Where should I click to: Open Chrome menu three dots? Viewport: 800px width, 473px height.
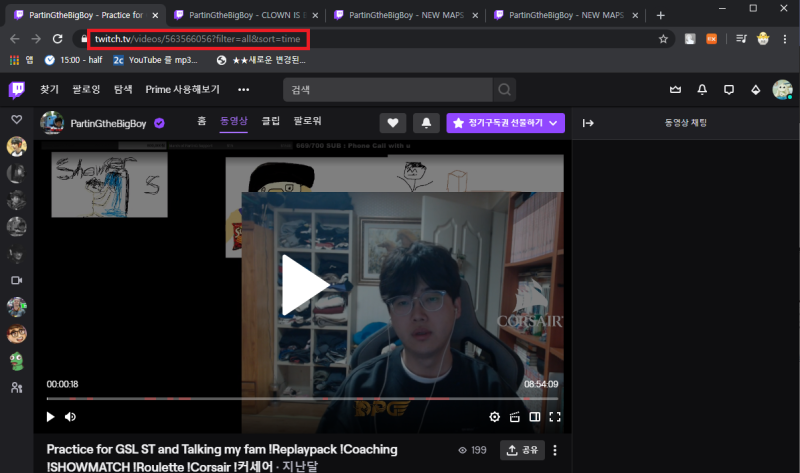click(785, 39)
